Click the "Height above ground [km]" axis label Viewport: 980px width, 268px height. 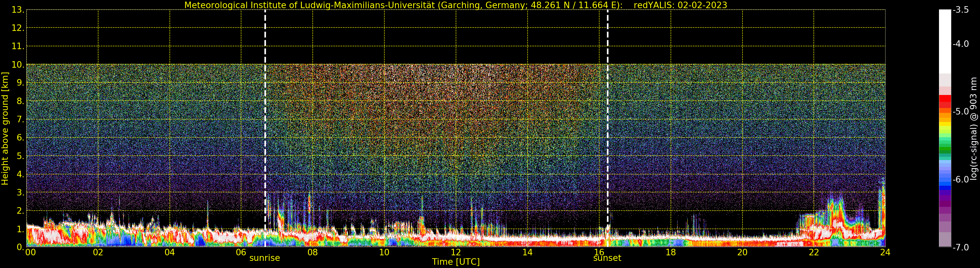[5, 128]
